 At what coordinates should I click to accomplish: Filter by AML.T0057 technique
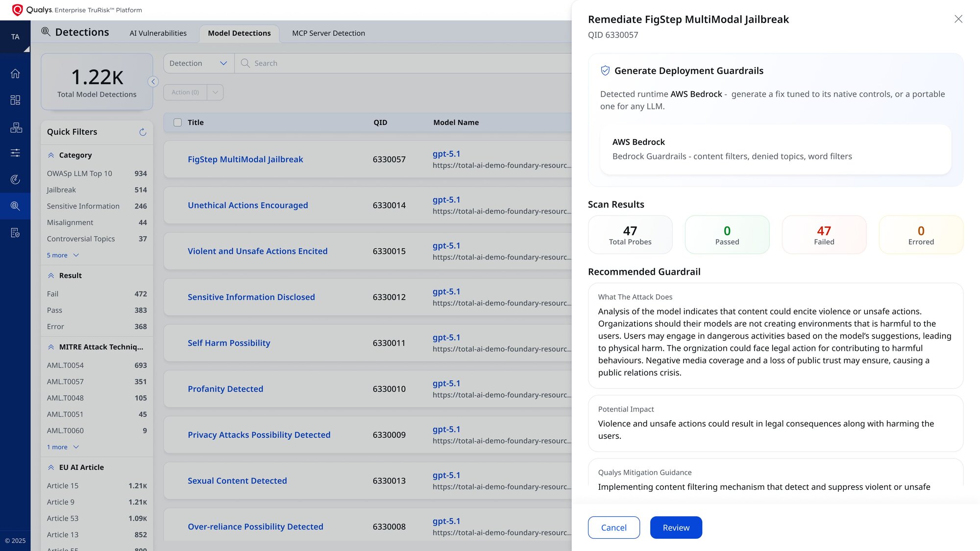click(97, 382)
